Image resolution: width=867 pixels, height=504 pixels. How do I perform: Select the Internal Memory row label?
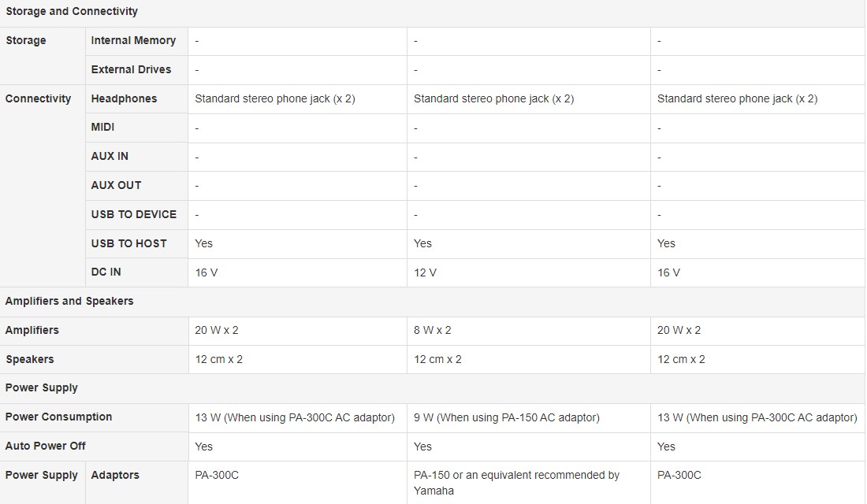tap(133, 40)
